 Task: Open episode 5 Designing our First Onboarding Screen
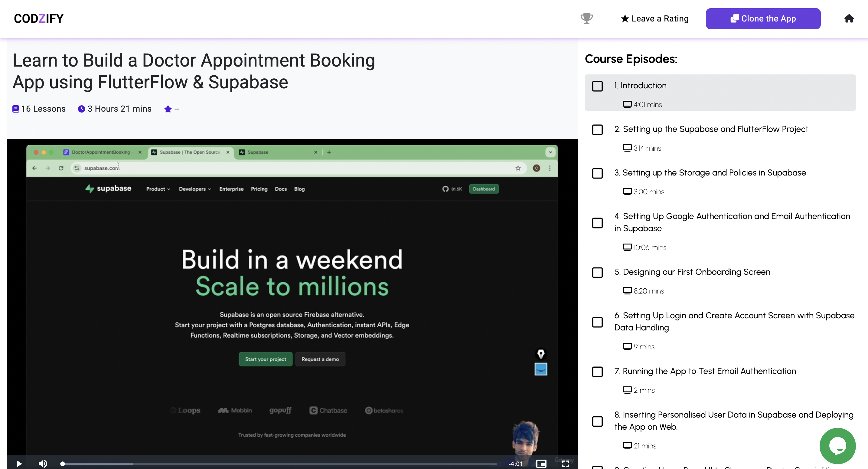coord(692,272)
